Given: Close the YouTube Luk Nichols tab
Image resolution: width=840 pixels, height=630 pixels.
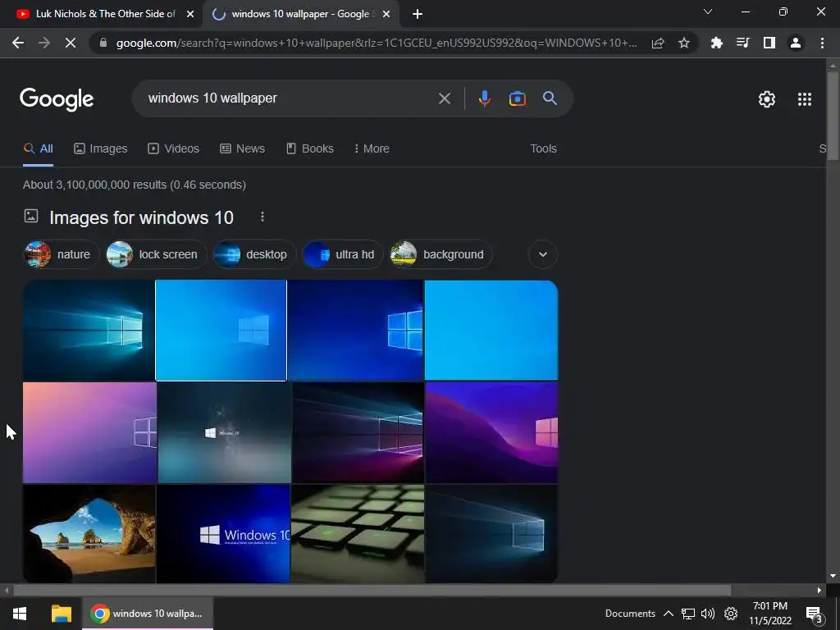Looking at the screenshot, I should coord(189,14).
